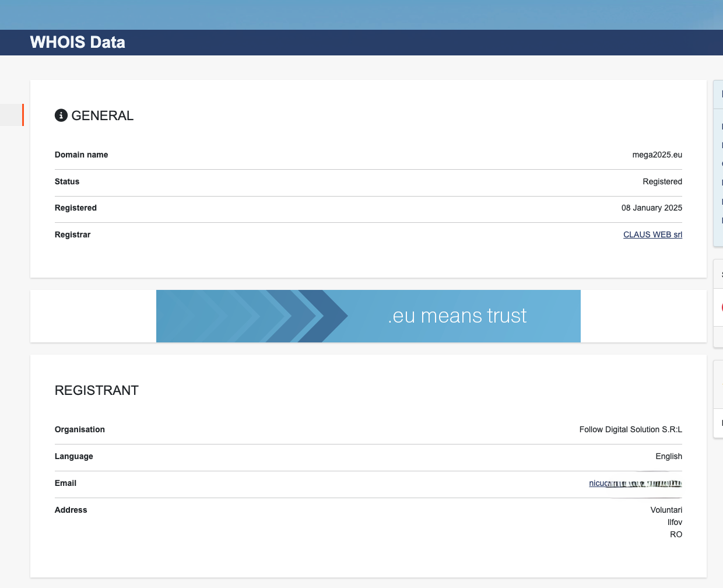
Task: Click the RO country code
Action: pos(676,534)
